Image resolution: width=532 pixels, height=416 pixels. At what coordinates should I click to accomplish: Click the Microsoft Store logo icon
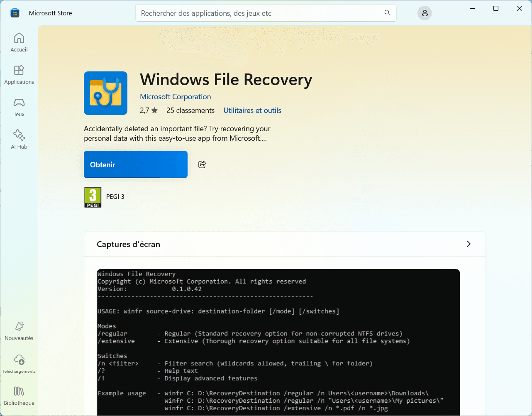tap(15, 13)
